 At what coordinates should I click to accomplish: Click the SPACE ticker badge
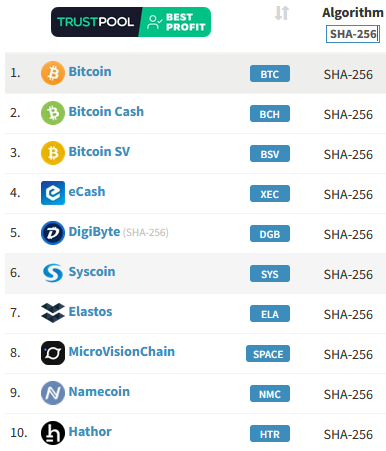(x=268, y=354)
